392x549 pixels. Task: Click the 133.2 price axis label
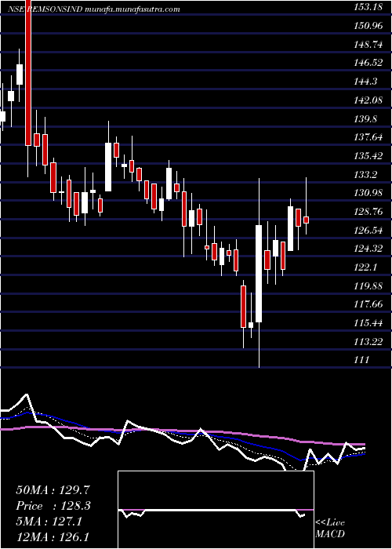366,174
